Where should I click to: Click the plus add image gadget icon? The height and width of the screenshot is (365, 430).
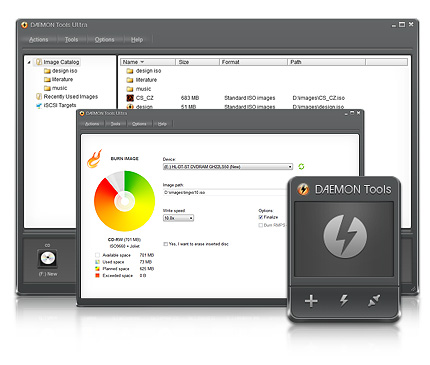(311, 301)
